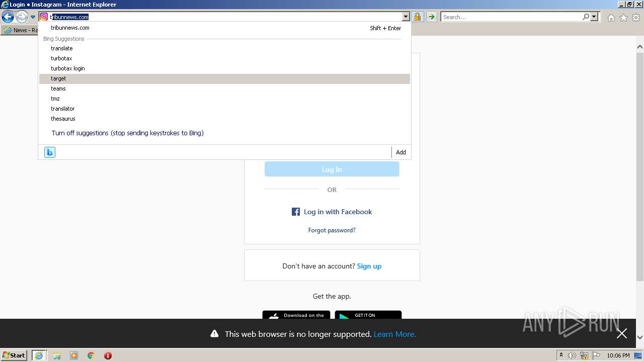Click the vertical scrollbar thumb

coord(639,166)
